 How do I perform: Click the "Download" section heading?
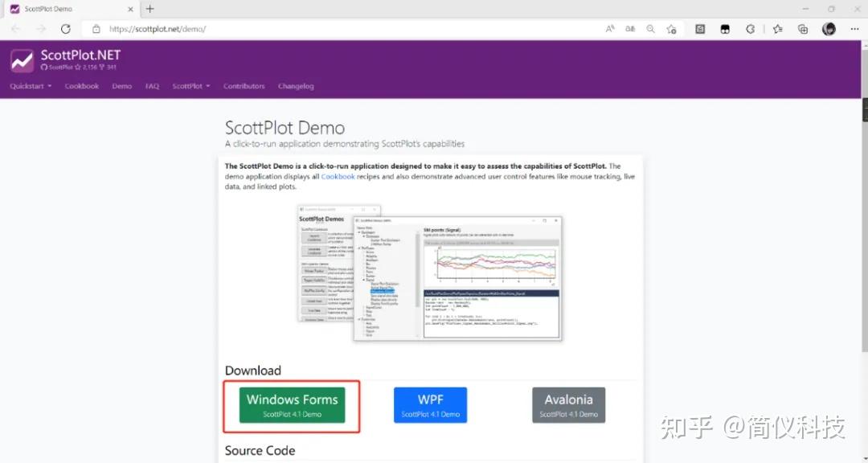253,371
